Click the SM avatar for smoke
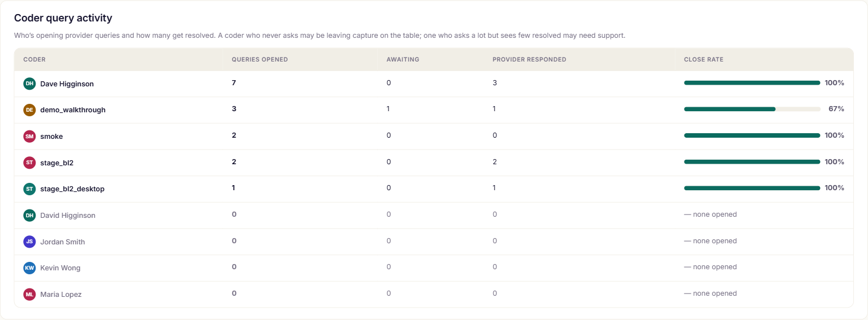868x320 pixels. pos(29,136)
